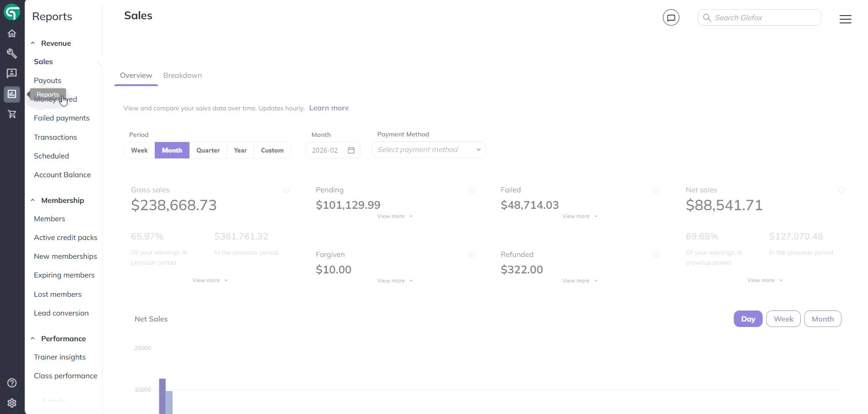Open the settings gear icon

[12, 403]
